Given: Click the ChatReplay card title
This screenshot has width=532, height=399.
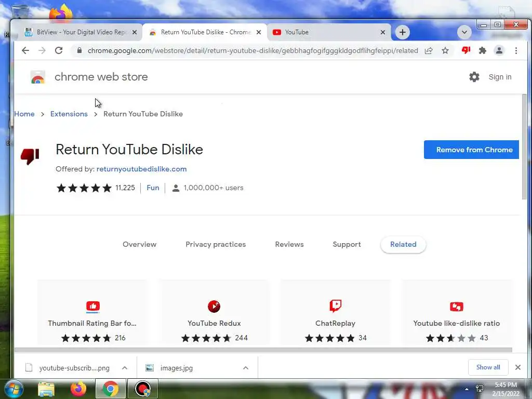Looking at the screenshot, I should click(x=335, y=323).
